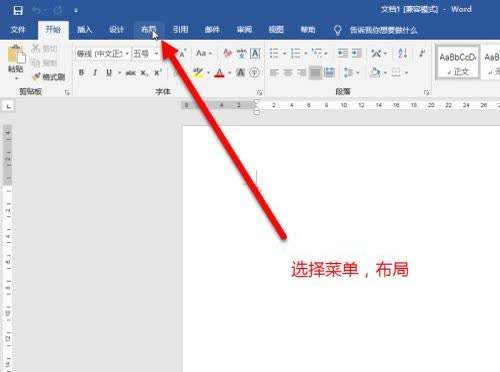500x372 pixels.
Task: Click the scissors Cut icon
Action: 36,48
